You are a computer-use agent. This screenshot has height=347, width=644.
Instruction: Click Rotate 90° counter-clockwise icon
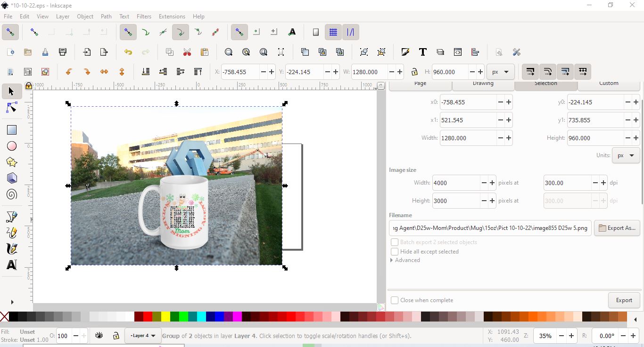69,72
